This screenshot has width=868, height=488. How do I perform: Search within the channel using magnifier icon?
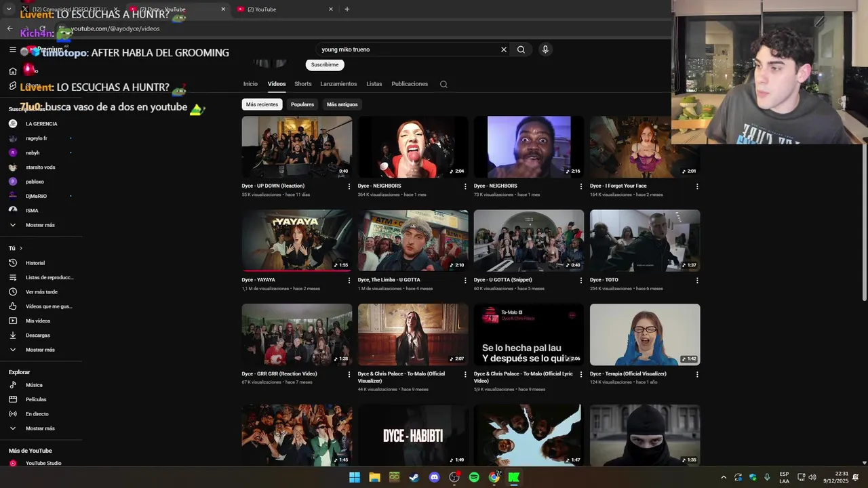pos(443,84)
